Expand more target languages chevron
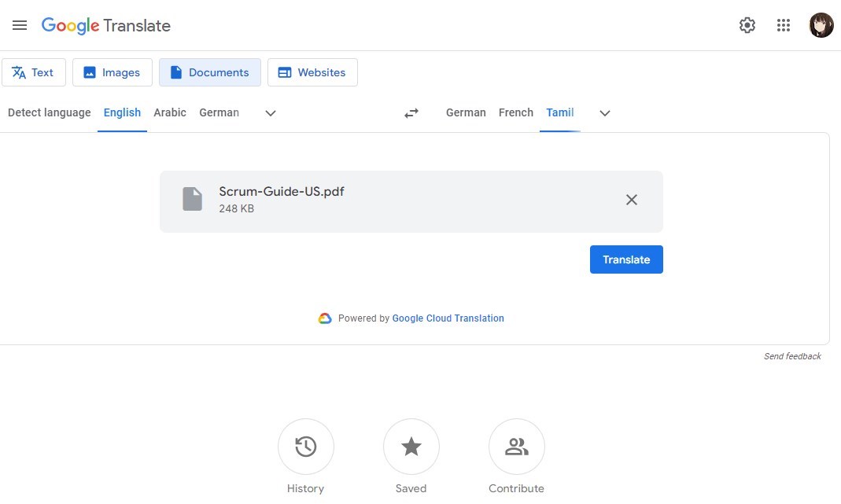The height and width of the screenshot is (504, 841). click(x=605, y=113)
